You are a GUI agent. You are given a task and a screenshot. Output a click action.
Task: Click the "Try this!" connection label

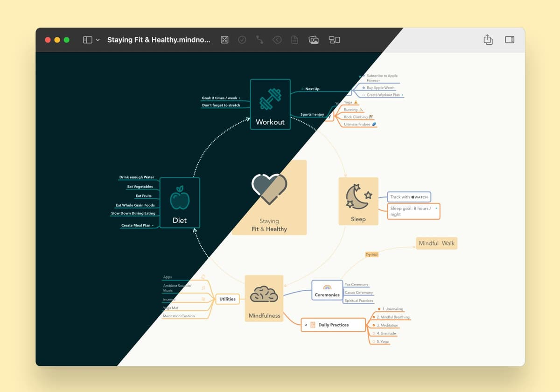point(371,255)
